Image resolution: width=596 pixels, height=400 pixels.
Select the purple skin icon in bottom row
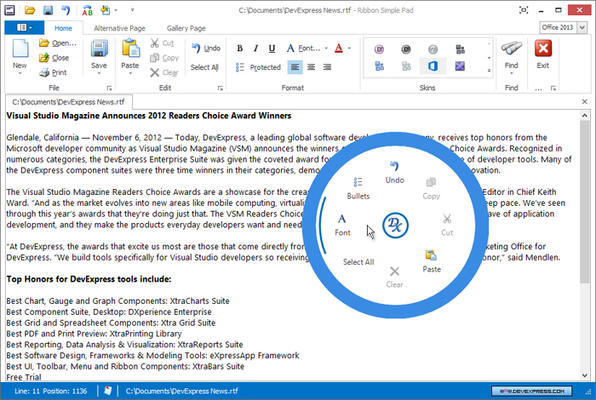point(460,67)
